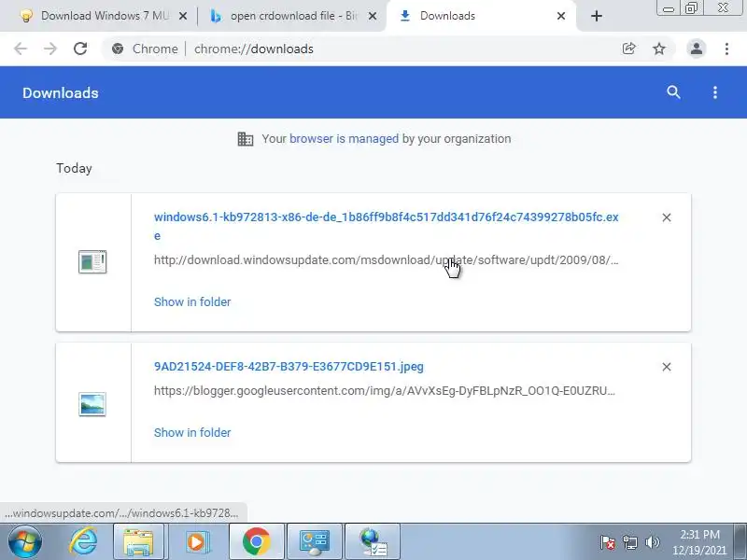Go back with the browser back arrow

click(x=21, y=49)
